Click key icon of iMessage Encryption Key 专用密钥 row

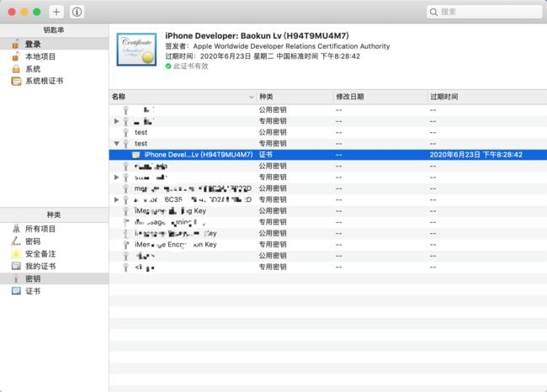126,245
